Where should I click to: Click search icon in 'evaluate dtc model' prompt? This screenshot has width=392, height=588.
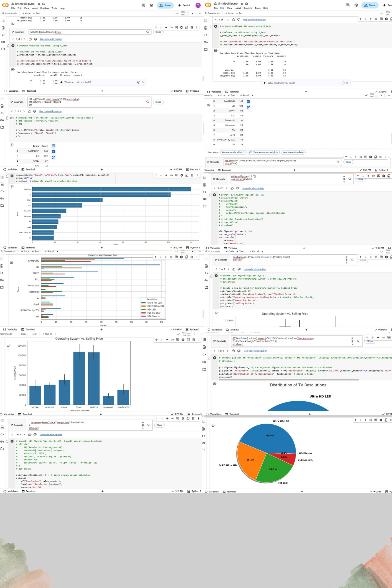(x=148, y=32)
